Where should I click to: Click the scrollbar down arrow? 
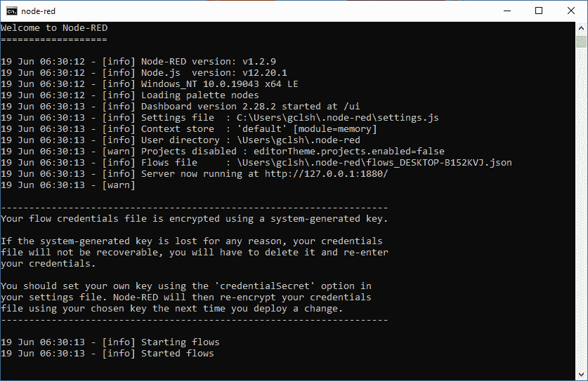pos(581,374)
